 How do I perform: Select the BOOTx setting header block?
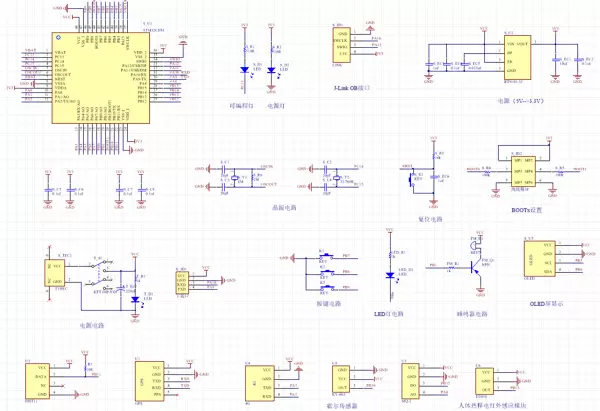coord(525,172)
